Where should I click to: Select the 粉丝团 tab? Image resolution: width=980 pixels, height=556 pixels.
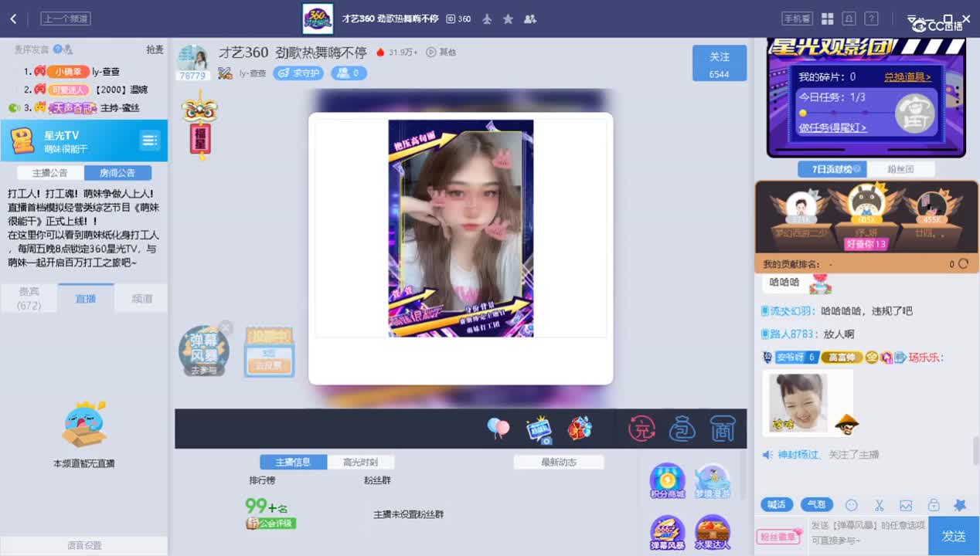pos(900,169)
